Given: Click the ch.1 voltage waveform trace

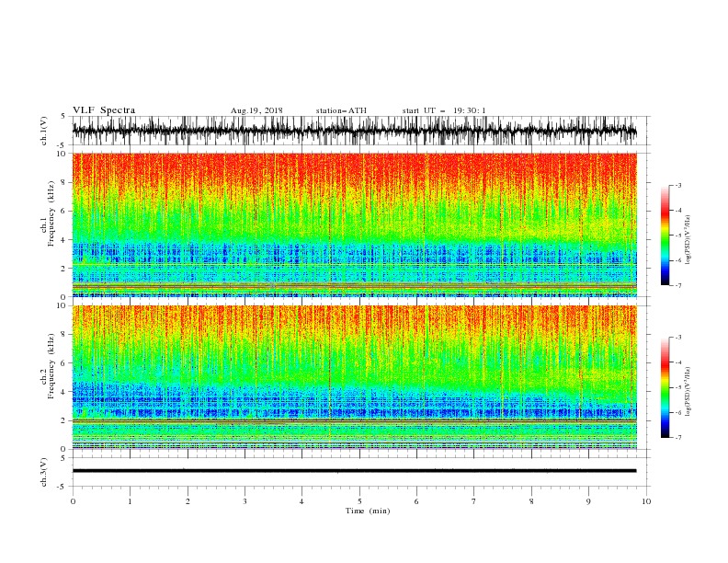Looking at the screenshot, I should tap(354, 131).
